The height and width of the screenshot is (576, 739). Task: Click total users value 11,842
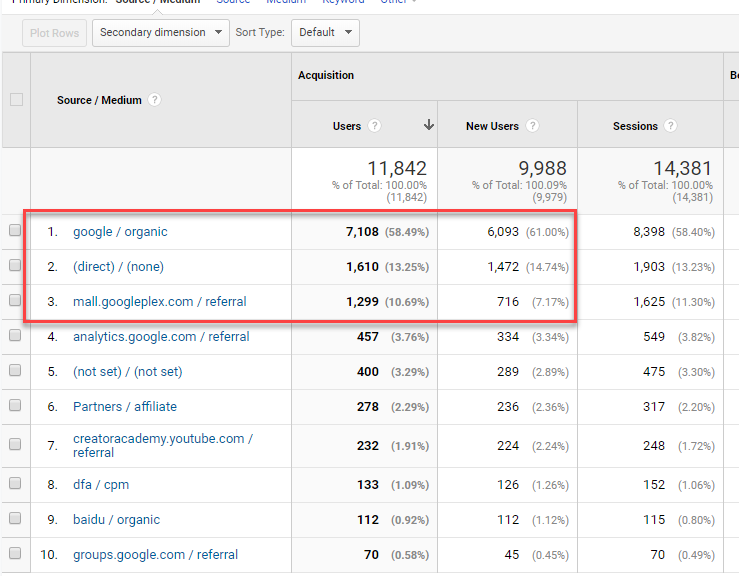point(397,168)
